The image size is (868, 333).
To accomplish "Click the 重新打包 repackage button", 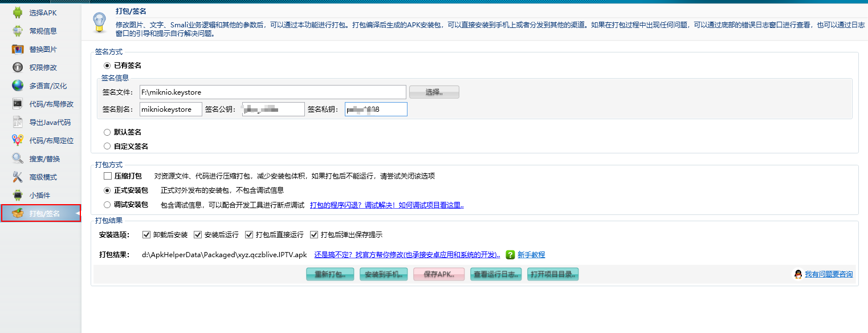I will pos(329,274).
